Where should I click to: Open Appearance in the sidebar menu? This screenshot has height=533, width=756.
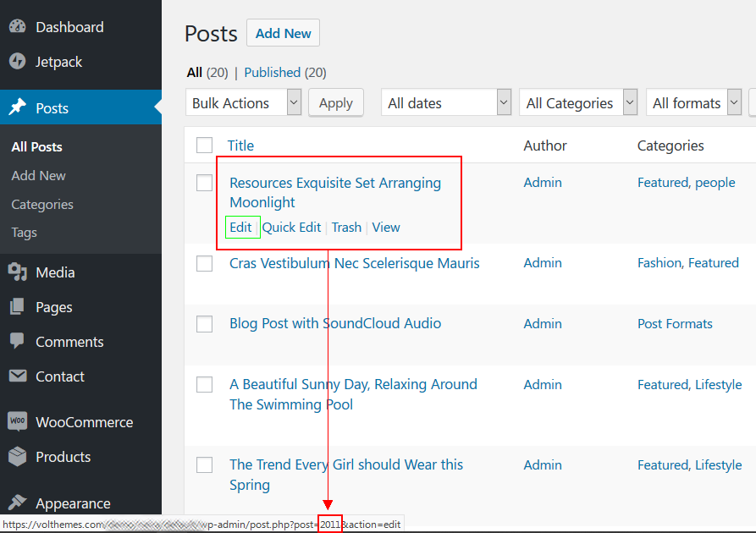click(74, 503)
